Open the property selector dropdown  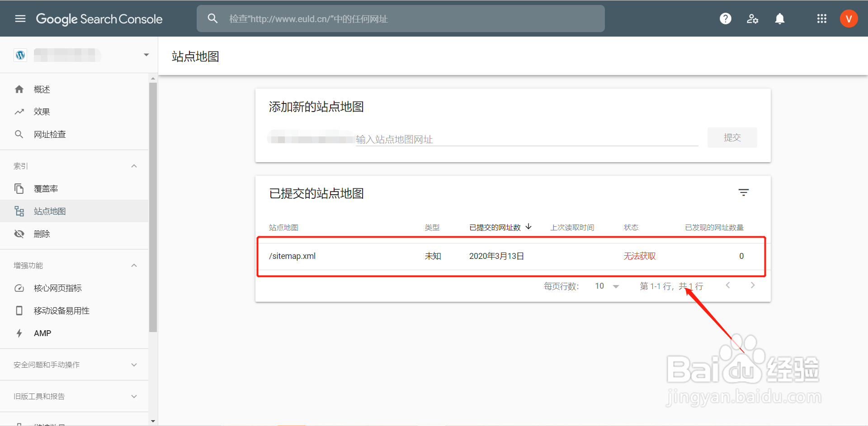pyautogui.click(x=146, y=54)
